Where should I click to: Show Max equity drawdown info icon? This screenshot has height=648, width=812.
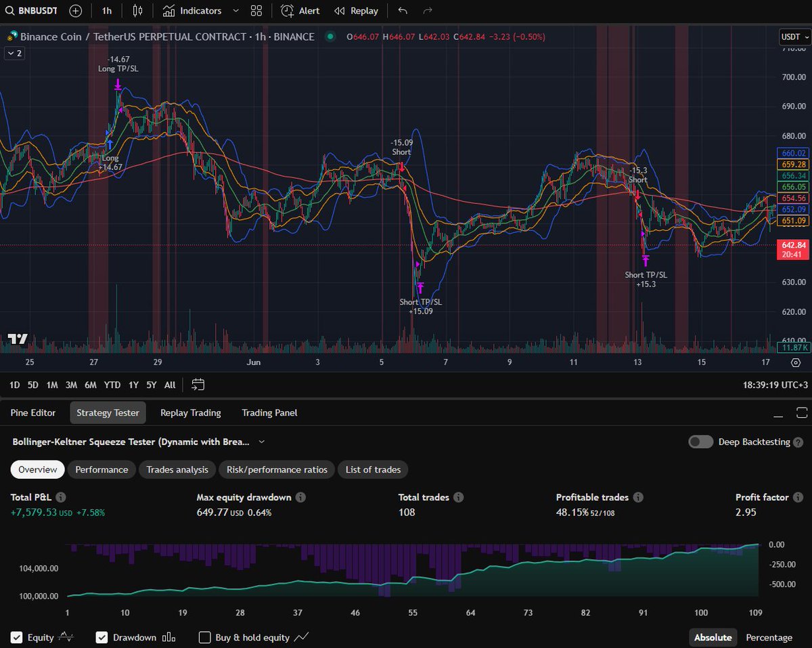(300, 497)
